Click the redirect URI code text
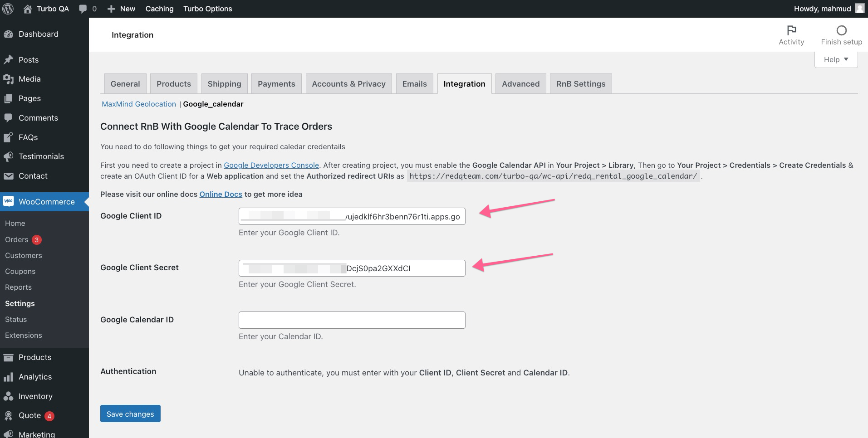The width and height of the screenshot is (868, 438). click(553, 176)
